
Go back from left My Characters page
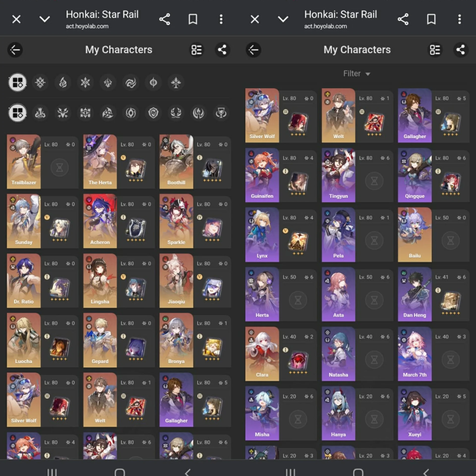pyautogui.click(x=15, y=50)
